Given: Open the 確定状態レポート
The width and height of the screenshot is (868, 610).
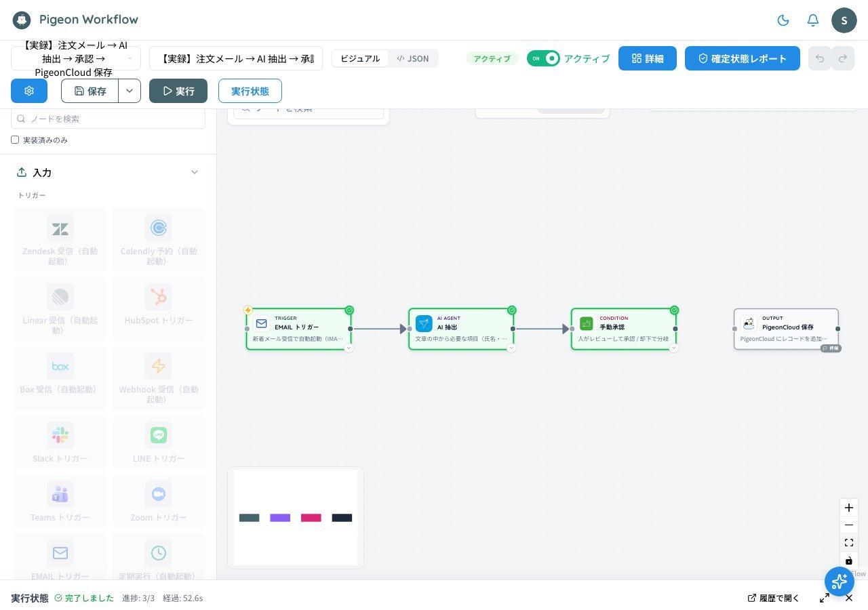Looking at the screenshot, I should point(743,58).
